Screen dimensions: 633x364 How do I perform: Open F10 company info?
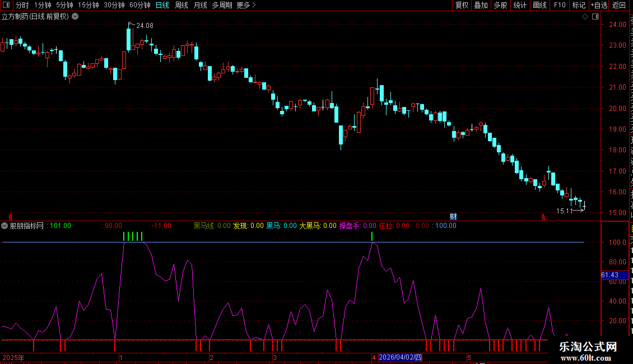[x=560, y=5]
